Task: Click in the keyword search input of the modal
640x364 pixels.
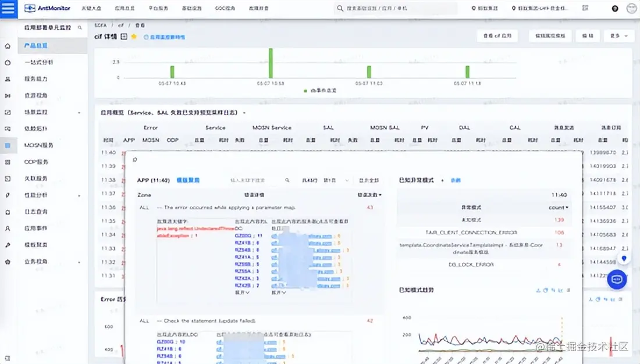Action: (x=250, y=180)
